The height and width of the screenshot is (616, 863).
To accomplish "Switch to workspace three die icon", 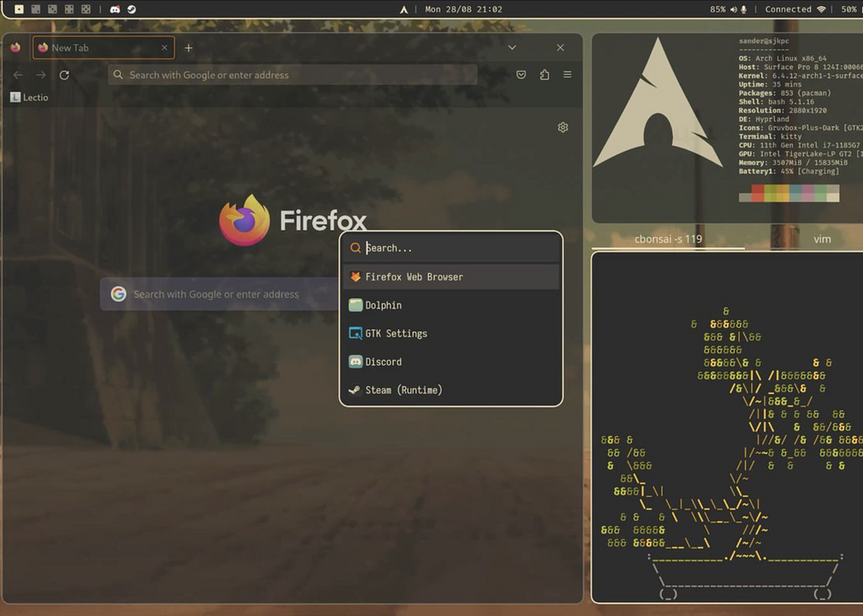I will tap(52, 8).
